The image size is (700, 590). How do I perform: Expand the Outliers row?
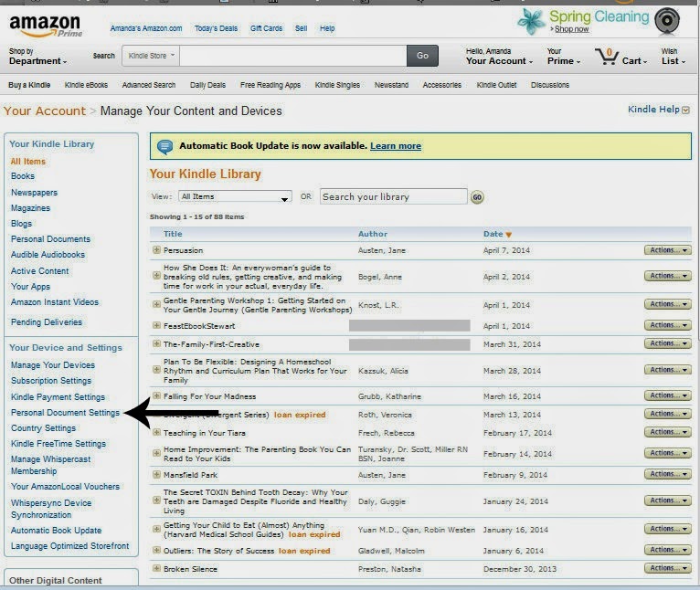156,550
